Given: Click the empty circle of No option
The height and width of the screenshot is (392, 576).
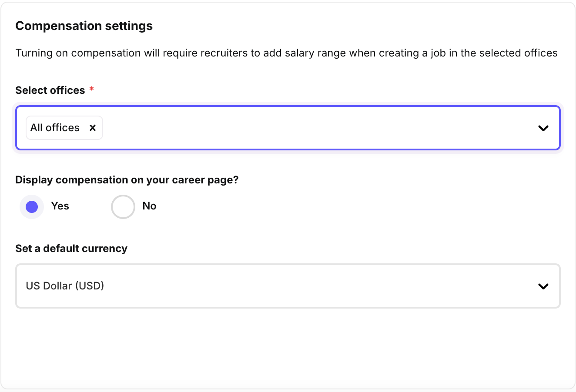Looking at the screenshot, I should 123,207.
